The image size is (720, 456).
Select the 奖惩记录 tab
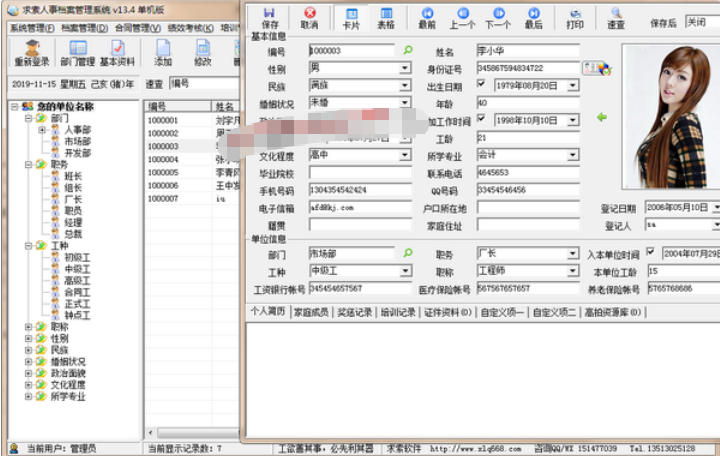355,312
